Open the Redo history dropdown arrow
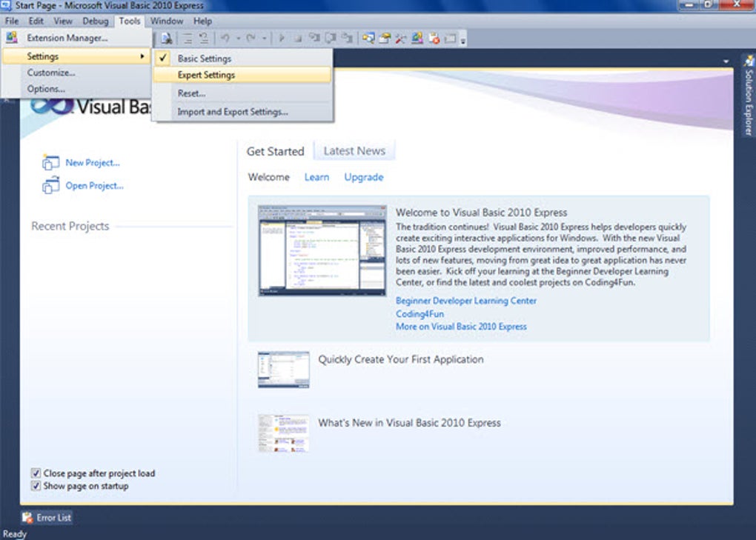The width and height of the screenshot is (756, 540). tap(264, 38)
